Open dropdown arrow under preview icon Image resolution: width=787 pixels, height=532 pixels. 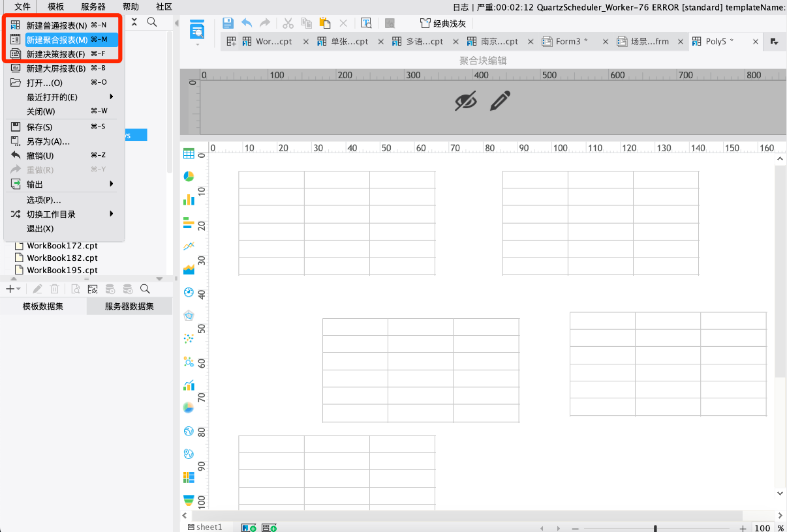(x=197, y=46)
